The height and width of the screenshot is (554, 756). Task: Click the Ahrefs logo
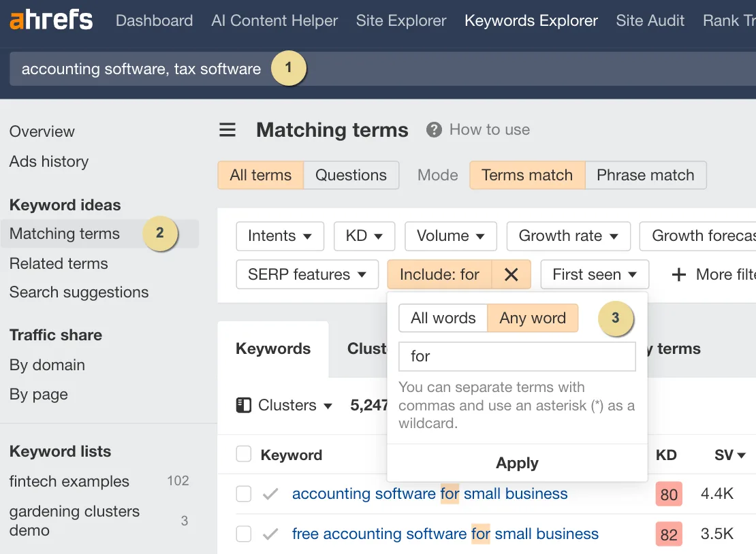coord(51,20)
